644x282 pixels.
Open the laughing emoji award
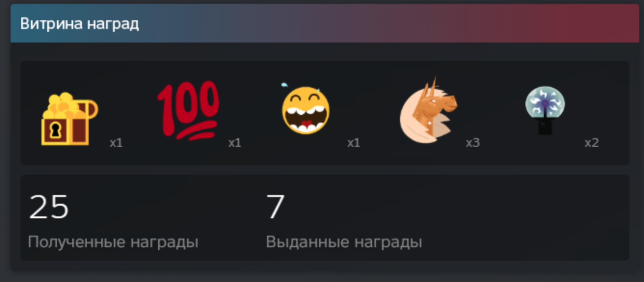306,108
